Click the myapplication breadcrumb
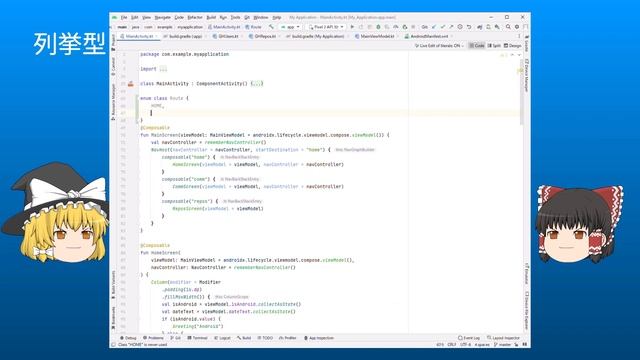Screen dimensions: 640x360 click(x=190, y=27)
